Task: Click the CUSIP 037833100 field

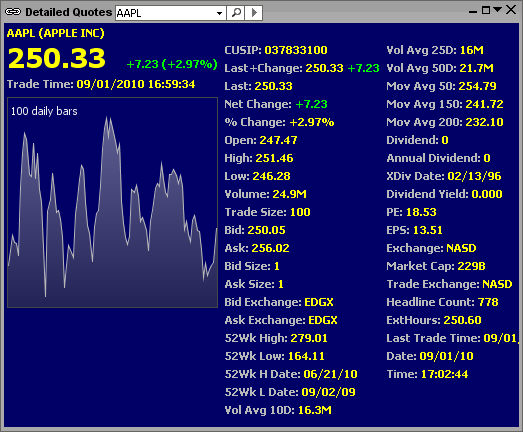Action: [x=276, y=50]
